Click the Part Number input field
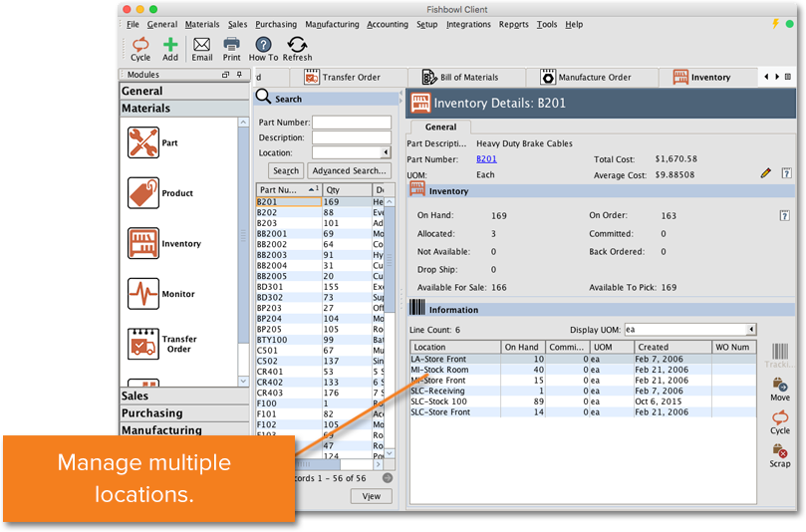Image resolution: width=806 pixels, height=532 pixels. click(352, 122)
